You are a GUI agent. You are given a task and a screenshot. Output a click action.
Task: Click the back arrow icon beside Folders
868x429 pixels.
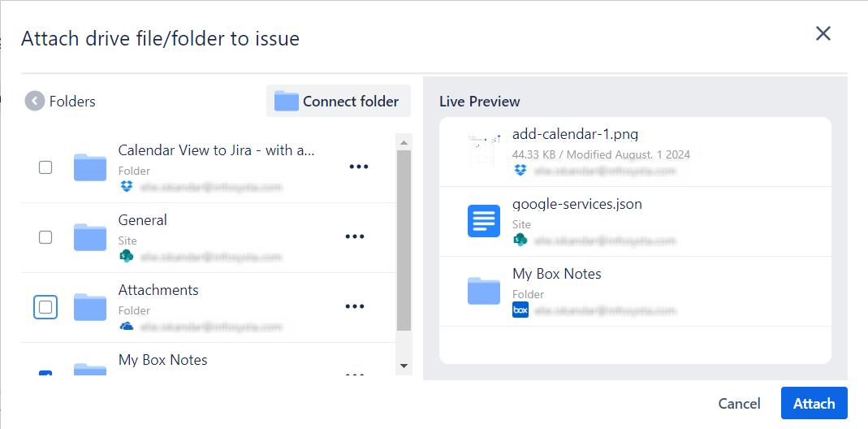(34, 102)
